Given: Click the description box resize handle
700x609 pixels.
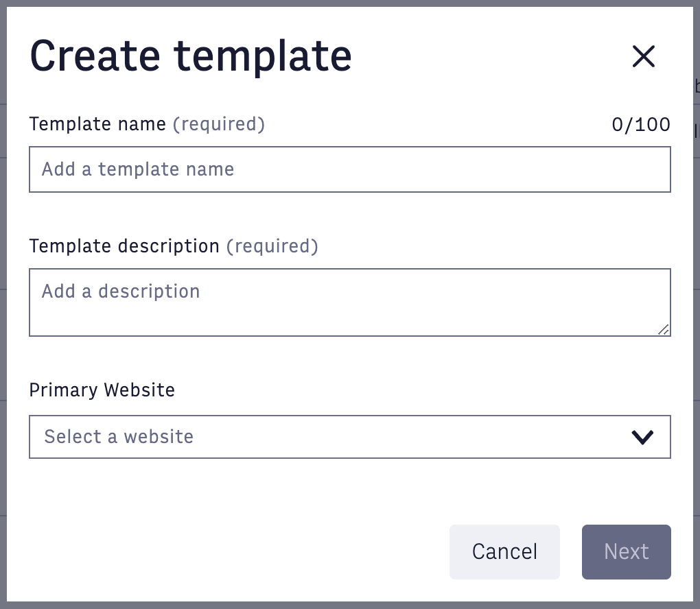Looking at the screenshot, I should point(664,330).
